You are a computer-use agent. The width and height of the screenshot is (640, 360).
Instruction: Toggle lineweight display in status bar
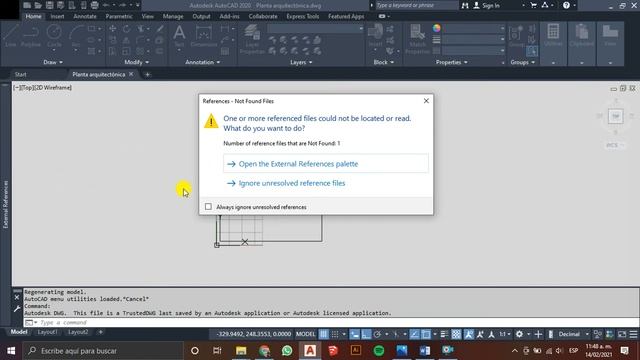444,334
